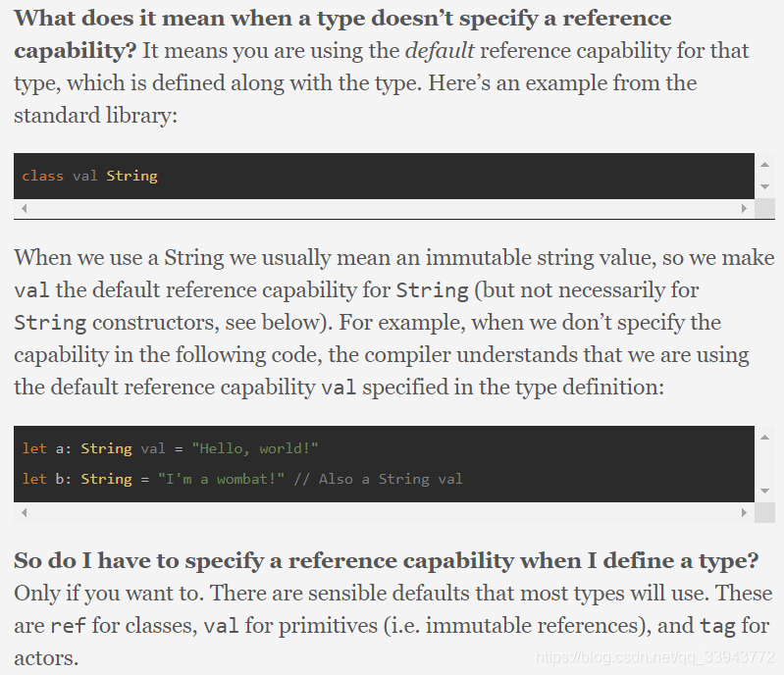The width and height of the screenshot is (784, 675).
Task: Click right scroll arrow under class val String block
Action: tap(744, 208)
